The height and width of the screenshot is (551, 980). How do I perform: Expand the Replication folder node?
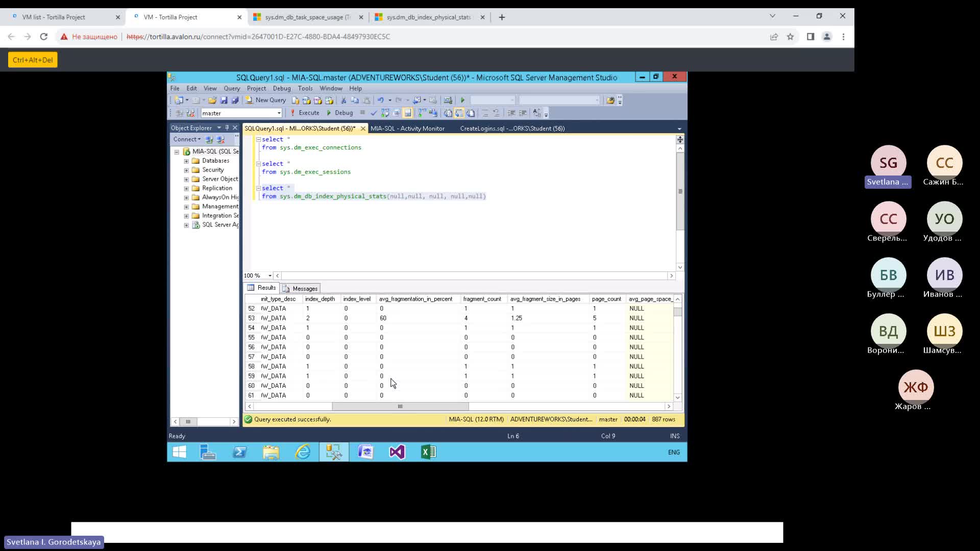[x=186, y=189]
